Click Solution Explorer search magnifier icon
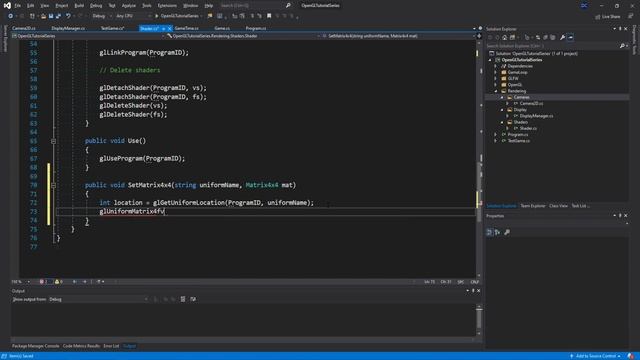Screen dimensions: 640x360 (622, 46)
